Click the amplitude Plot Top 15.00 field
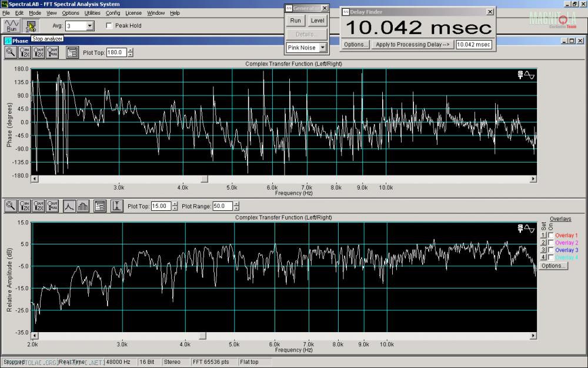The height and width of the screenshot is (368, 588). coord(161,206)
